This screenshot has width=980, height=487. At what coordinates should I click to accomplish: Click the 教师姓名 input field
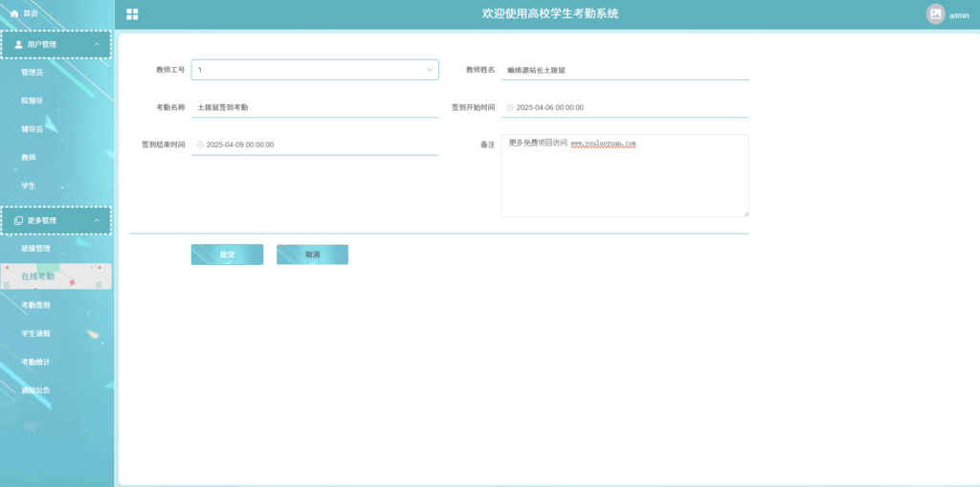tap(625, 70)
